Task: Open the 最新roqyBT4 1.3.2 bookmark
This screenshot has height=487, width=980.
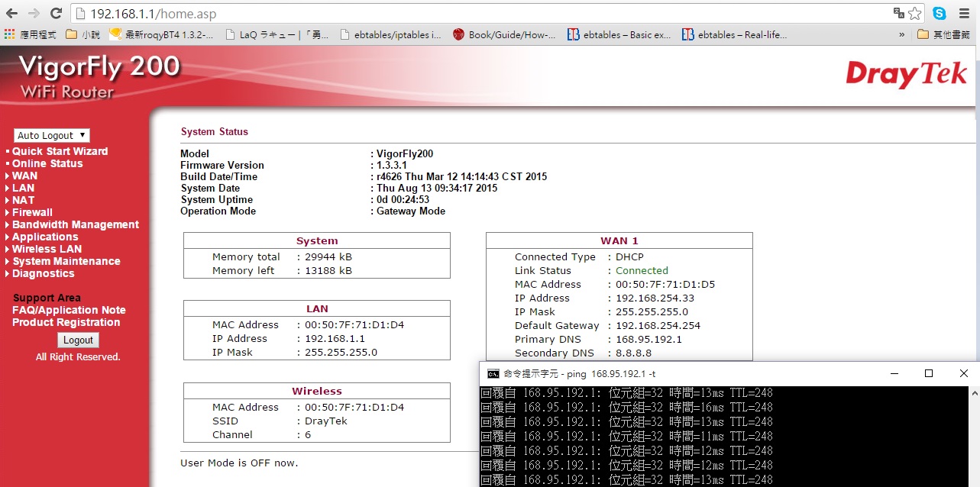Action: point(163,34)
